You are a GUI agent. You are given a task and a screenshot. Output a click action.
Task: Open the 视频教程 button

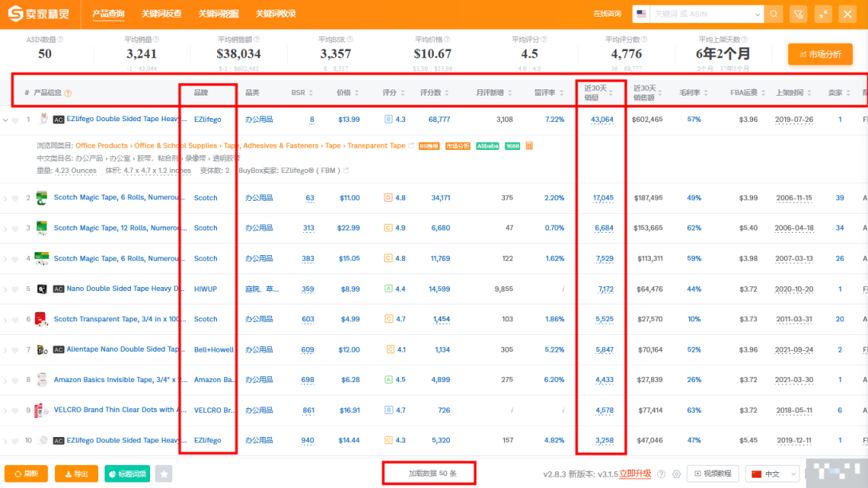point(713,474)
